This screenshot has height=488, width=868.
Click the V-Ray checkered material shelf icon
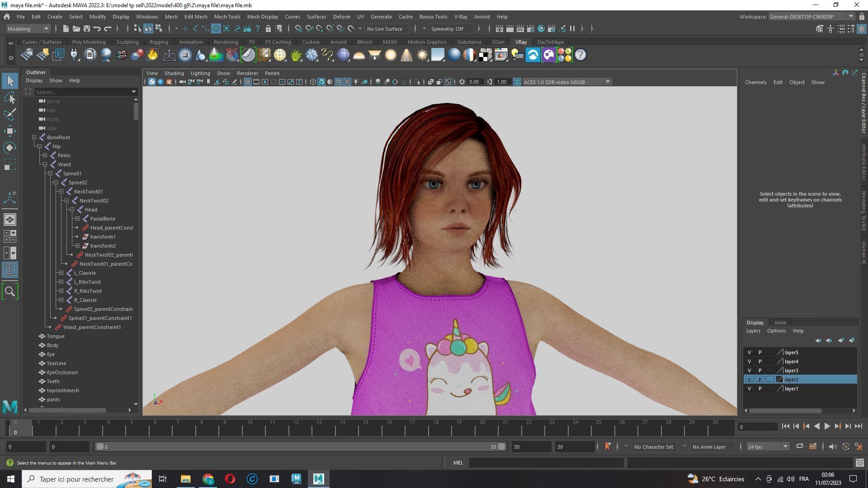pos(486,55)
